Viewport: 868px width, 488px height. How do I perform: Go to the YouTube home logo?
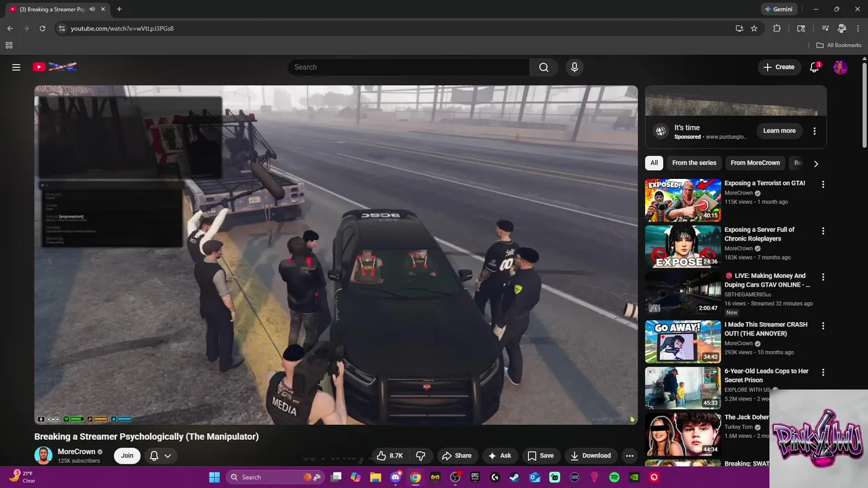(x=54, y=67)
